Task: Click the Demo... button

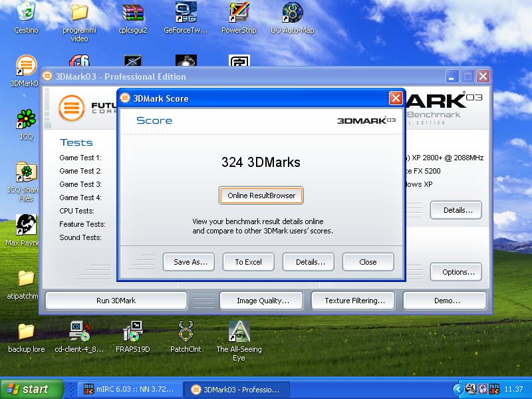Action: pos(445,301)
